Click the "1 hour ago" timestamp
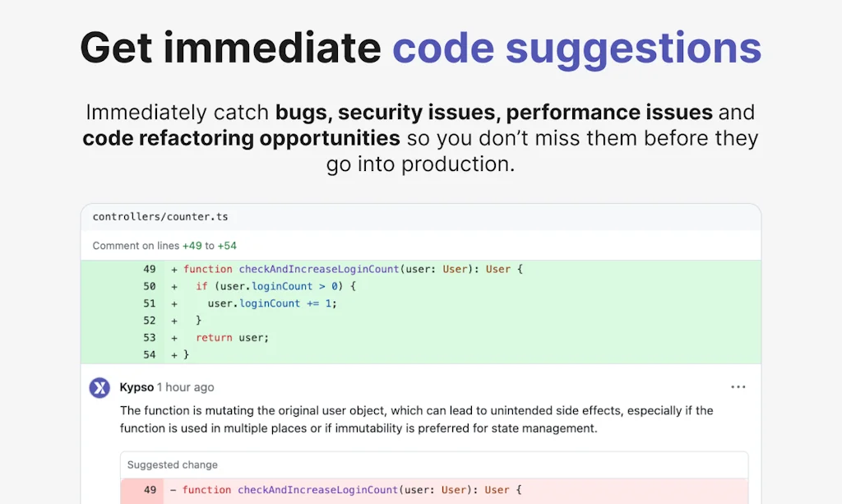The image size is (842, 504). click(x=186, y=387)
